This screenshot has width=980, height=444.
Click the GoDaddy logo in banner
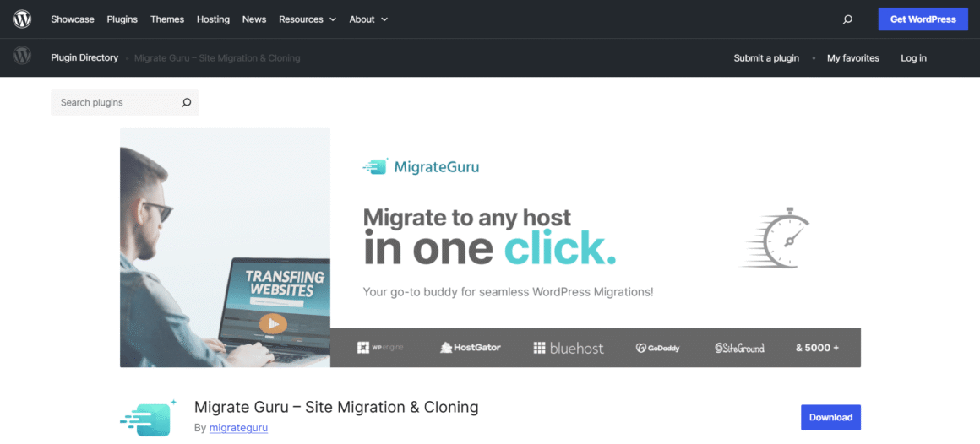[657, 348]
